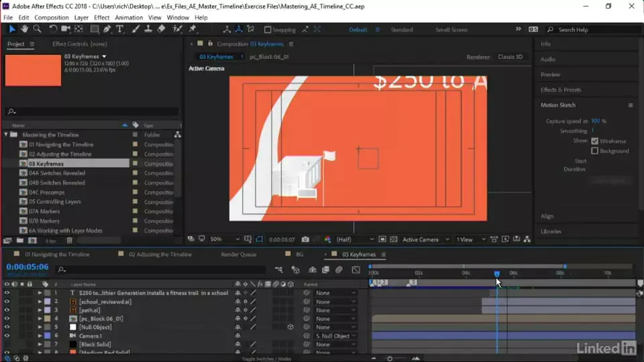The image size is (644, 362).
Task: Hide the school_revisewd.ai layer
Action: (7, 302)
